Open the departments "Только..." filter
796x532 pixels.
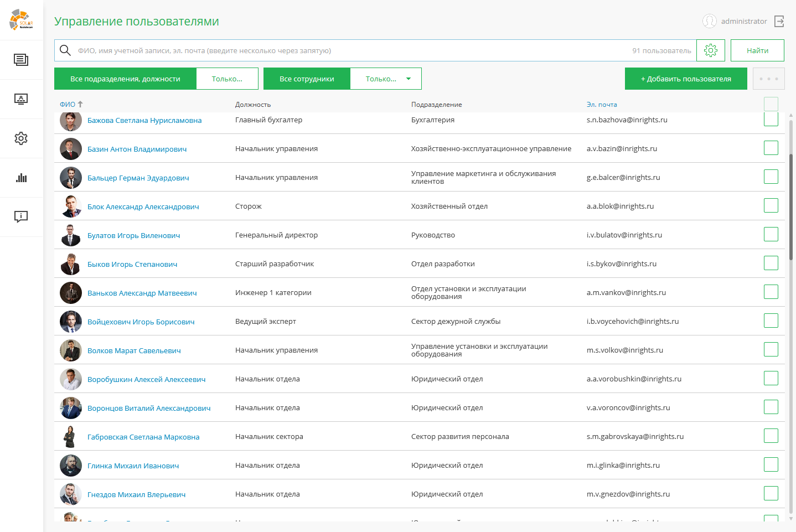pos(227,79)
